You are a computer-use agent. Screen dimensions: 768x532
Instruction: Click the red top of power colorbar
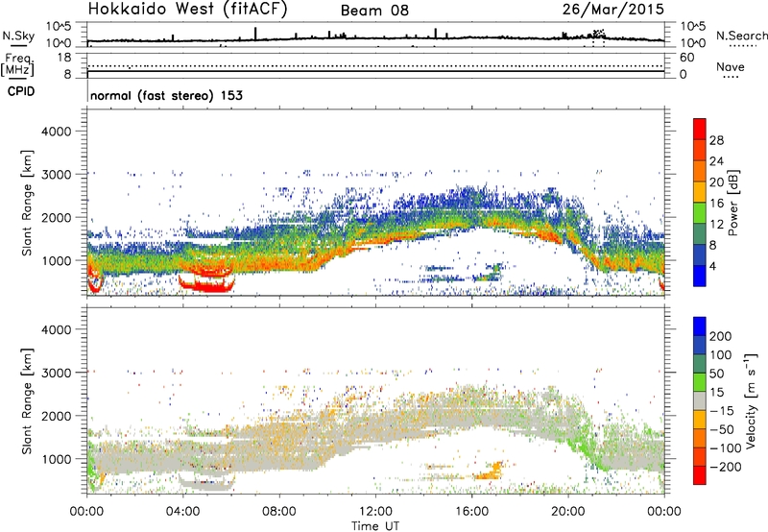click(x=700, y=129)
